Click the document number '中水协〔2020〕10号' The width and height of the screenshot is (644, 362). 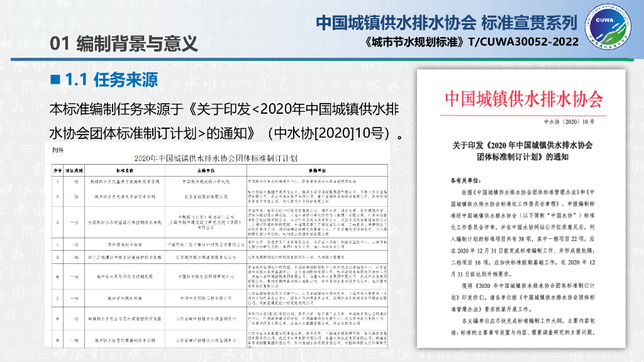click(569, 122)
